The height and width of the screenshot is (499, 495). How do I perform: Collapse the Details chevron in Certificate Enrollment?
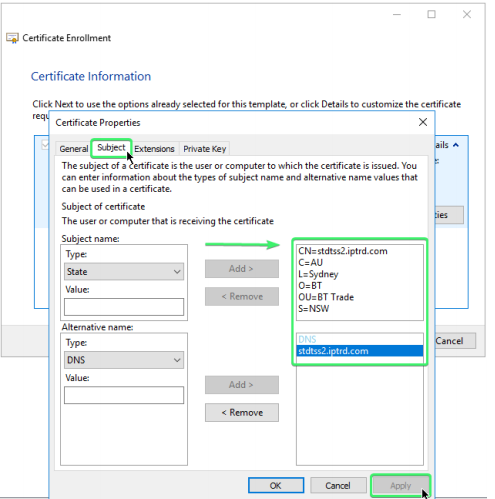456,145
